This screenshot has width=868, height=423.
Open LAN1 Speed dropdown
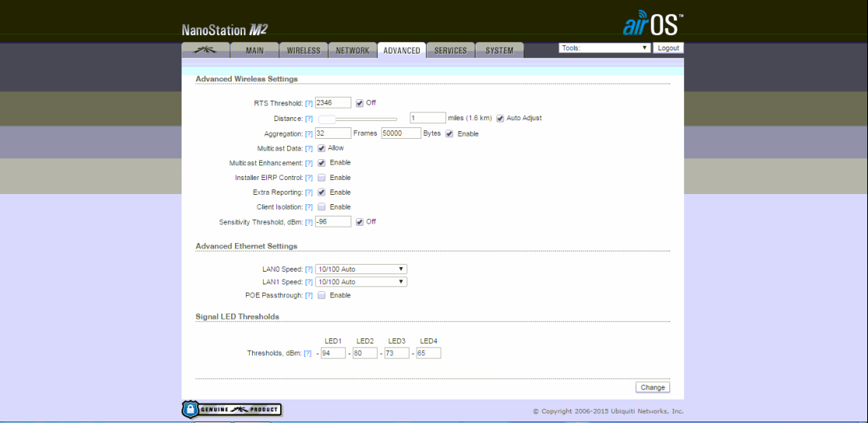click(361, 282)
